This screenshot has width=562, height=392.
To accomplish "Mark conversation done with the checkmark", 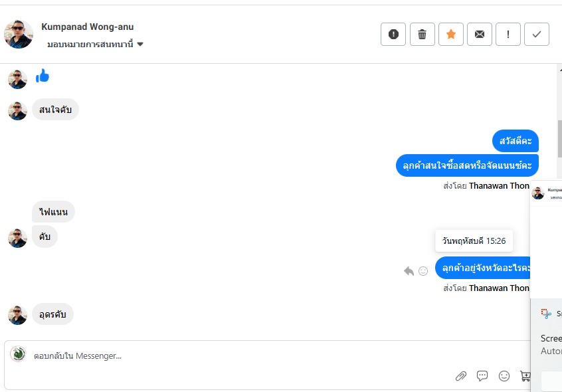I will (x=537, y=35).
